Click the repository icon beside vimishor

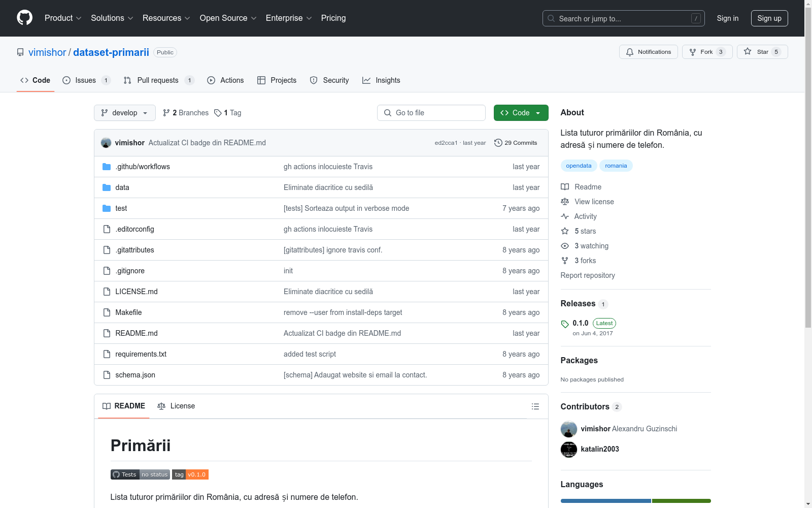pos(20,52)
